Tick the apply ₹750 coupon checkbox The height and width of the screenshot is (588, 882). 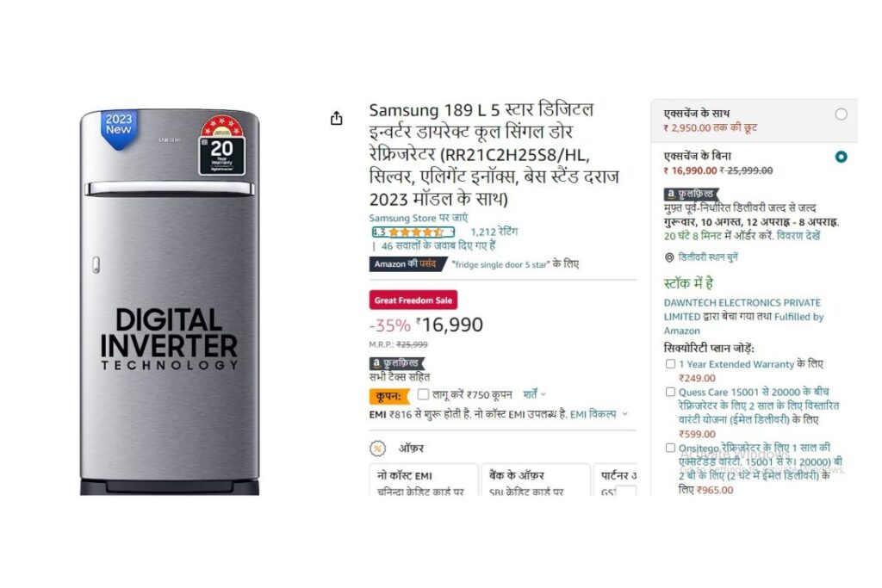tap(423, 394)
